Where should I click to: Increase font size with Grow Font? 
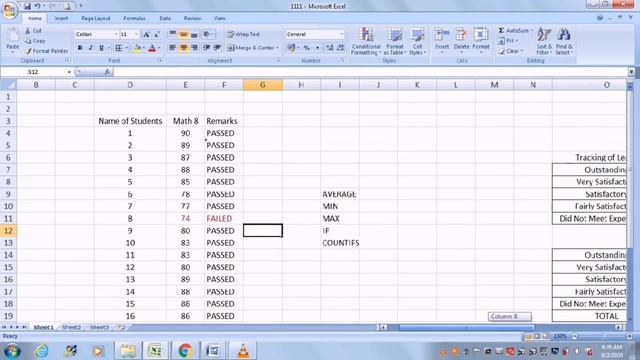click(x=146, y=34)
